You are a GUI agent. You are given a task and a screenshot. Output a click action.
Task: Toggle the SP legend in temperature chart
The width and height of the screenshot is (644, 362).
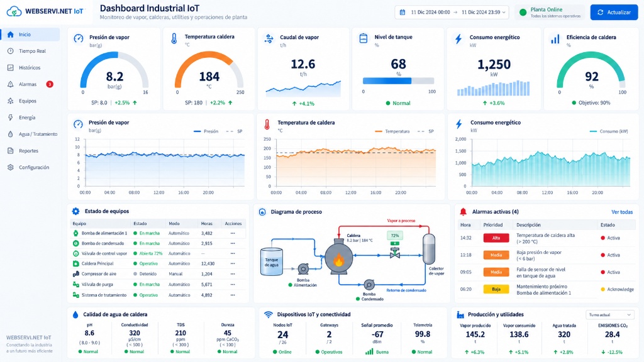(x=426, y=131)
